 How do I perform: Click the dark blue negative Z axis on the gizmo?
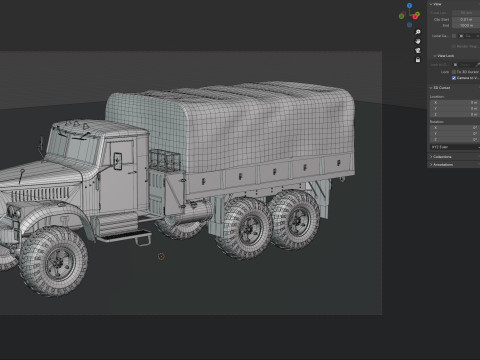pos(409,25)
